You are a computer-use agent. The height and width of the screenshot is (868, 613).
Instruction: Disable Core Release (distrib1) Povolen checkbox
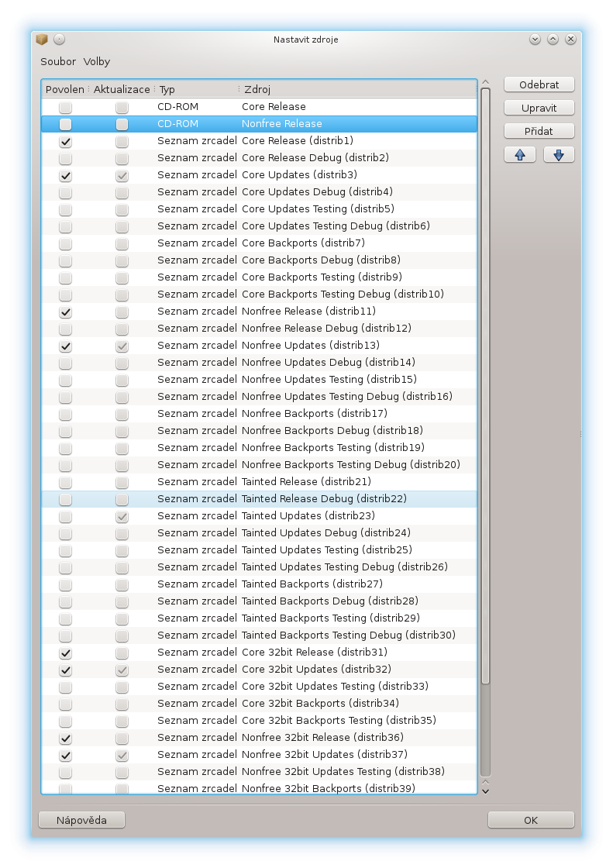(x=65, y=142)
